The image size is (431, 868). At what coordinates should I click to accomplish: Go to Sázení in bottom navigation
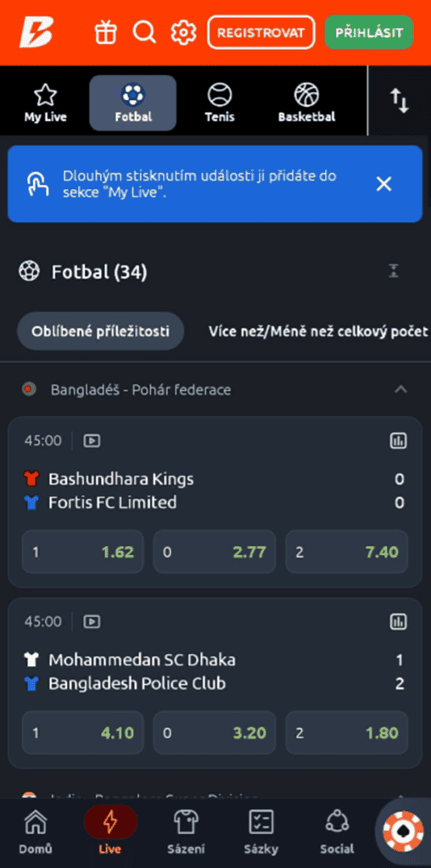[186, 832]
